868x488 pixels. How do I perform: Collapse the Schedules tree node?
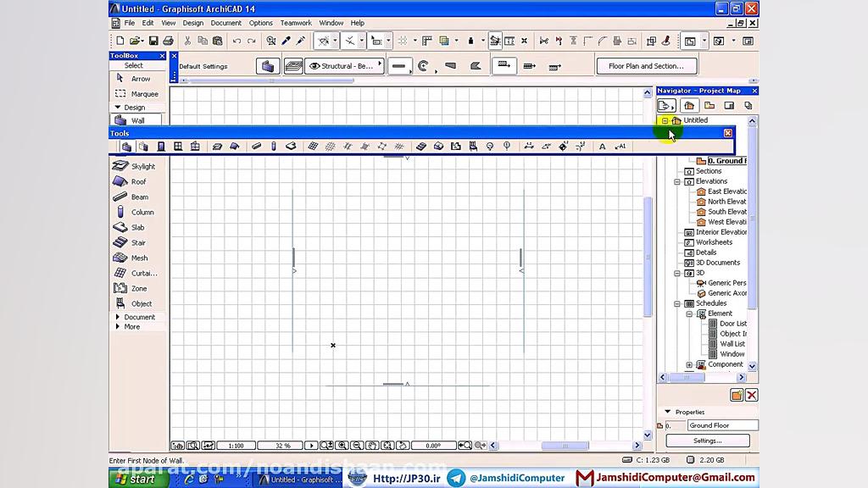click(677, 304)
